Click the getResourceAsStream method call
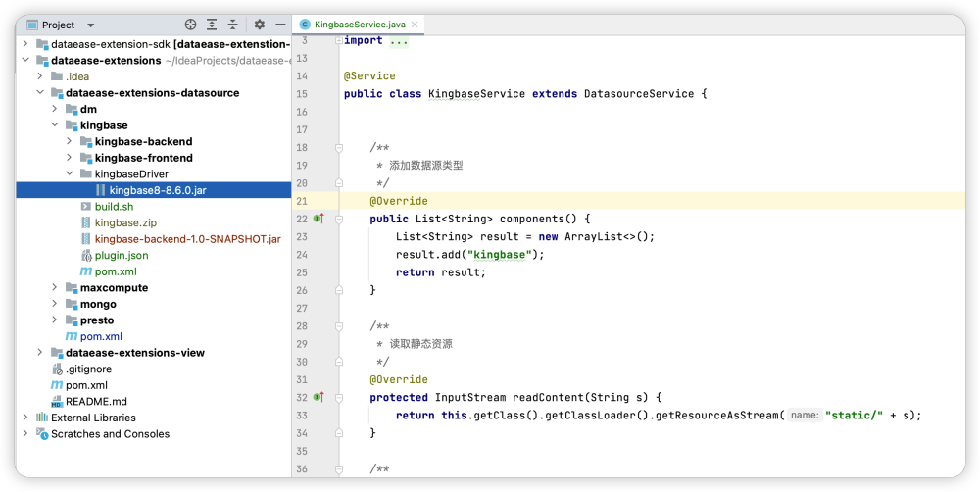 [718, 416]
